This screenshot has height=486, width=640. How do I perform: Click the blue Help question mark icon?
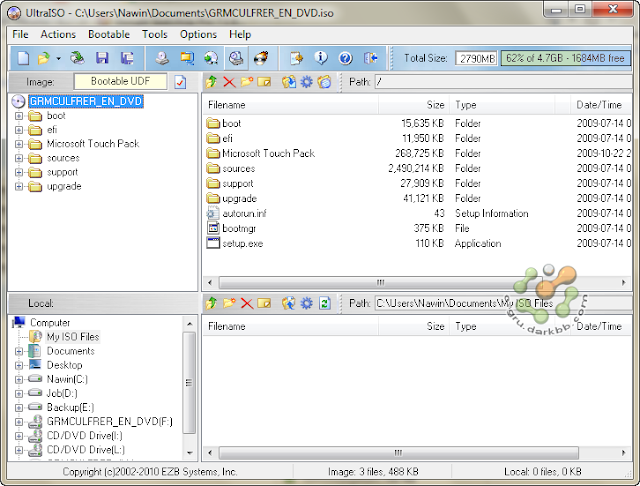coord(345,58)
